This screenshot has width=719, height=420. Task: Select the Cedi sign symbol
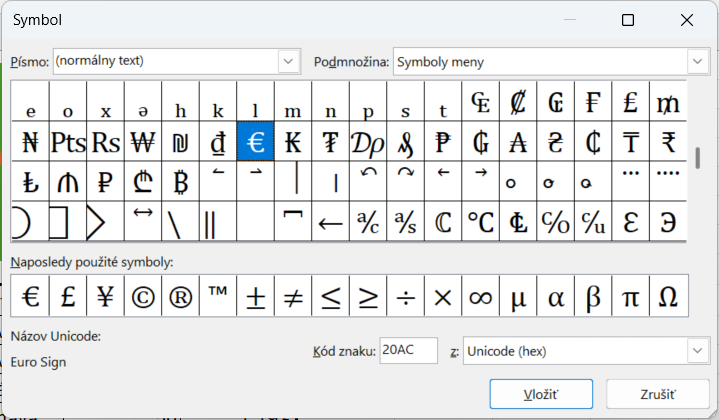point(593,141)
